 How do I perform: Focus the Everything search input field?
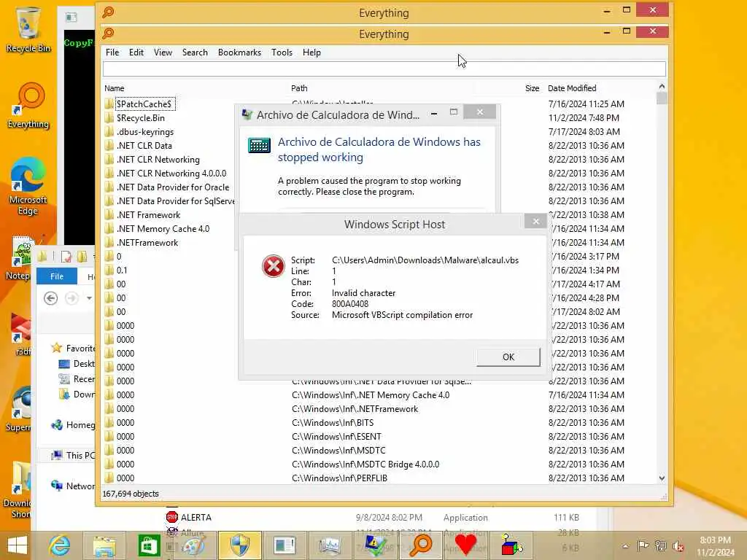384,69
